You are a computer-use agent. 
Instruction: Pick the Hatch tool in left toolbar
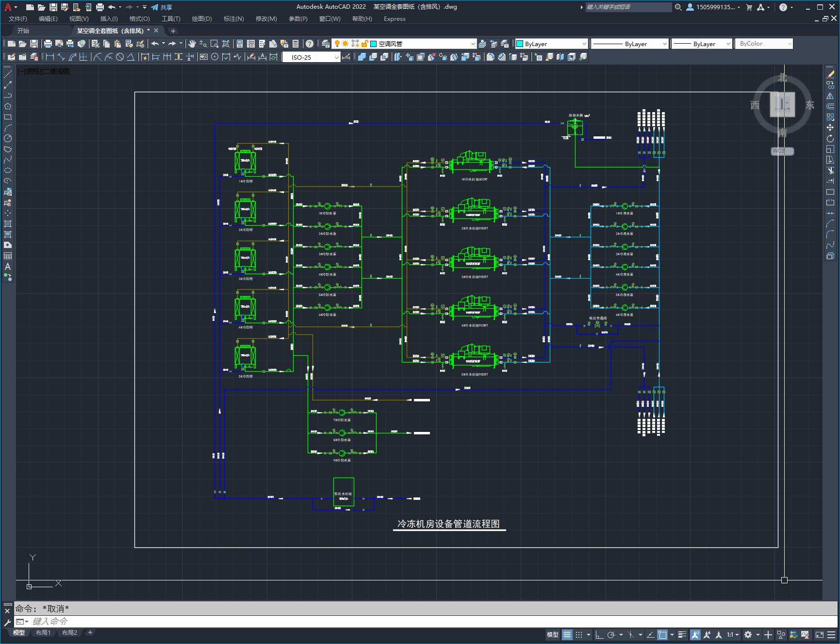point(8,224)
